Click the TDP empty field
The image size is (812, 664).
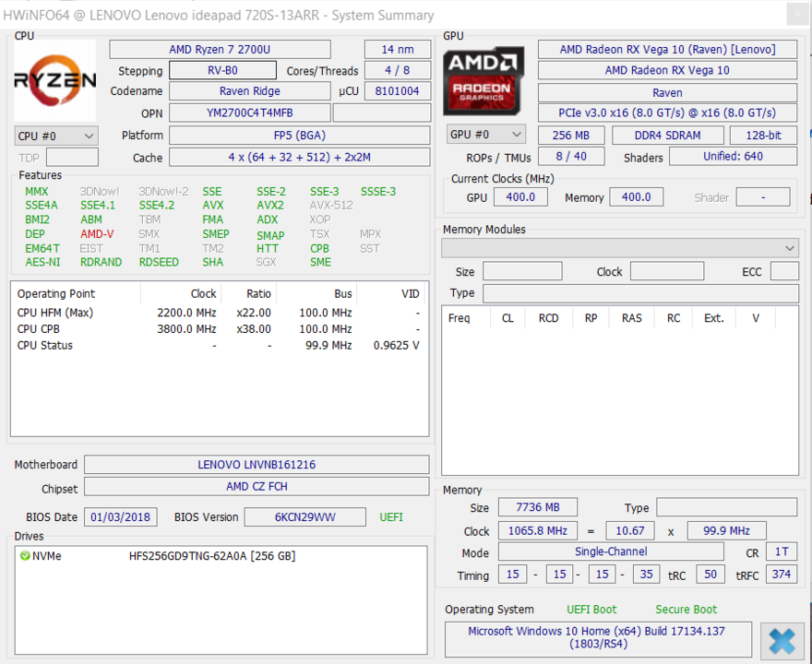click(72, 158)
